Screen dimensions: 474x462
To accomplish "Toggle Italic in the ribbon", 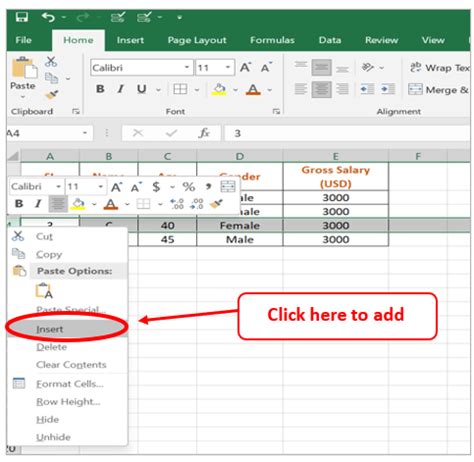I will pos(121,89).
